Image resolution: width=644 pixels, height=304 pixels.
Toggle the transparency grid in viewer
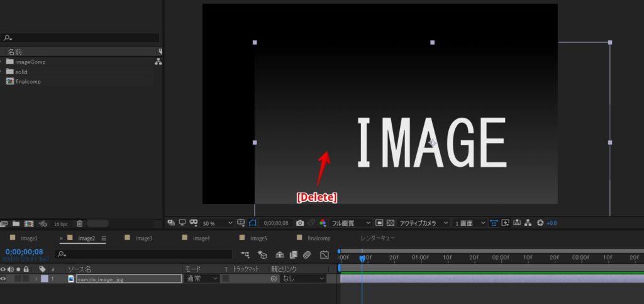(x=390, y=223)
